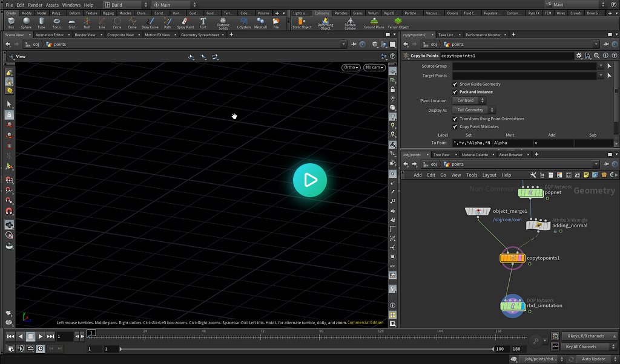Select the Box shelf tool
This screenshot has width=620, height=364.
point(11,23)
